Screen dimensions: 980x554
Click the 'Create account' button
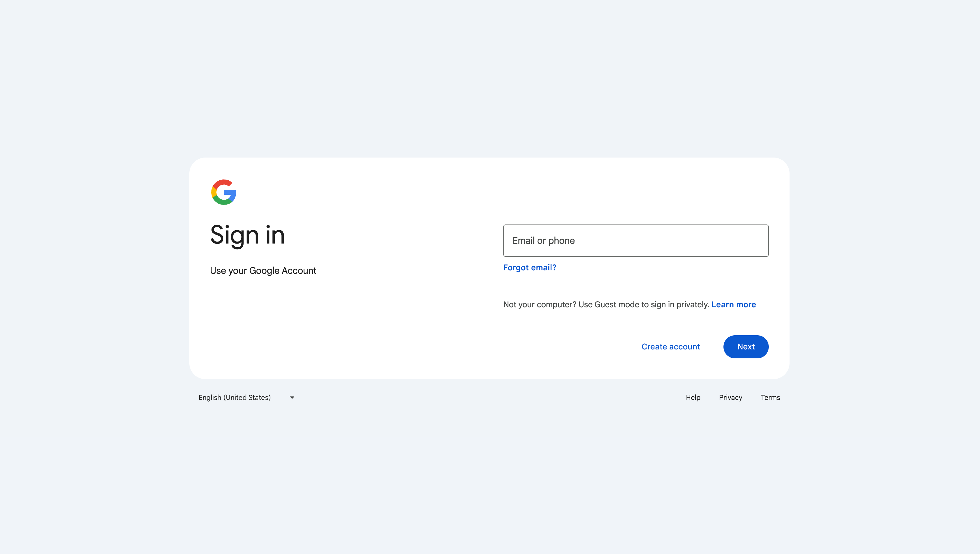(x=670, y=346)
